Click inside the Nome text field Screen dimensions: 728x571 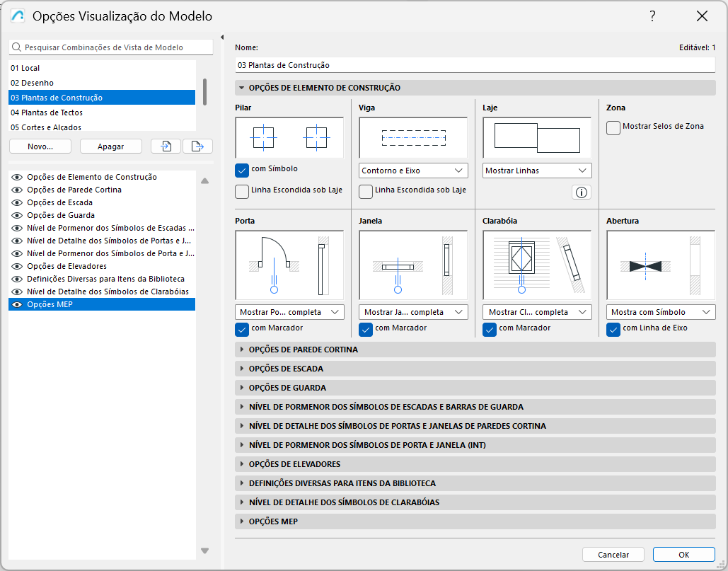[x=474, y=64]
